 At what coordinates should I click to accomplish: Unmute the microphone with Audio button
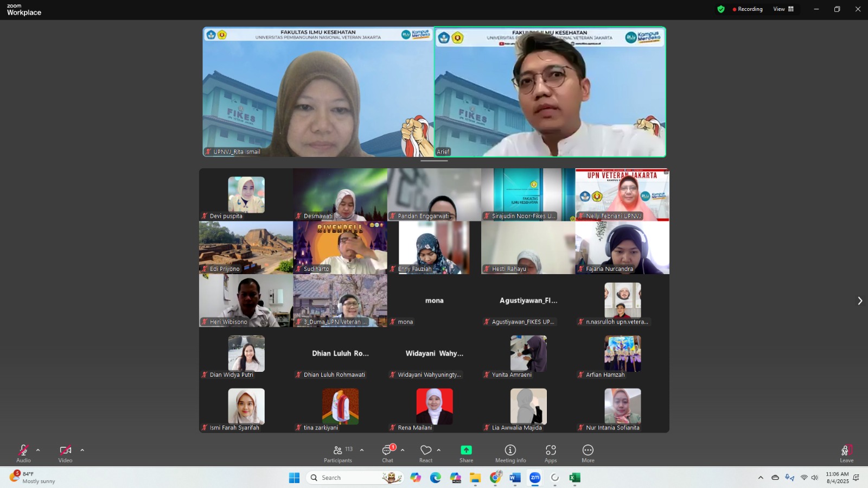click(x=23, y=453)
